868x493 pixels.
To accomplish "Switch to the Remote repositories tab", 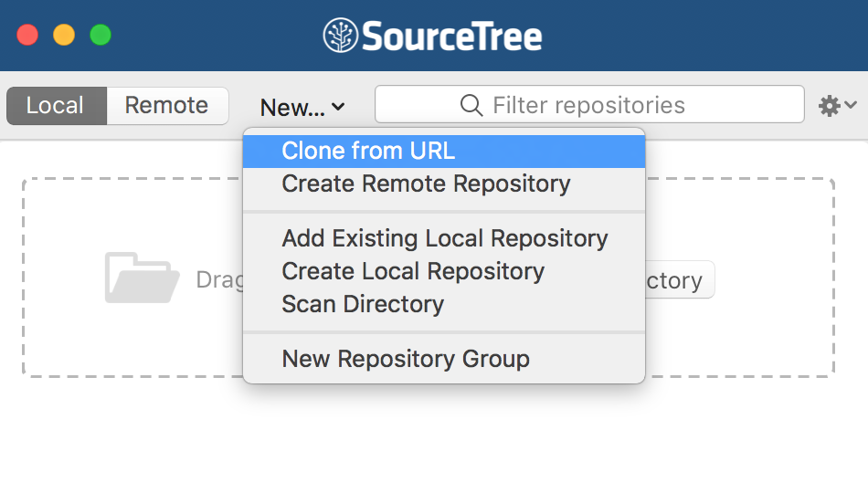I will click(166, 106).
